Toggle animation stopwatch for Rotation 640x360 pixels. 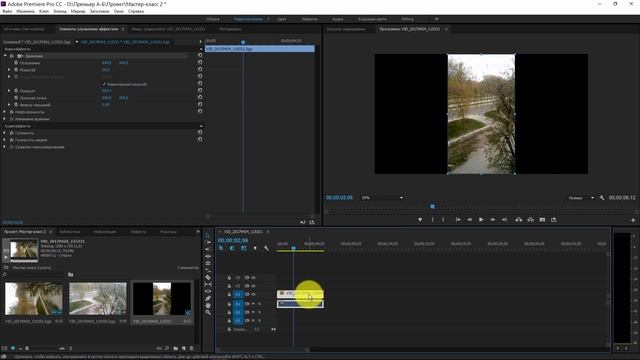[x=16, y=91]
